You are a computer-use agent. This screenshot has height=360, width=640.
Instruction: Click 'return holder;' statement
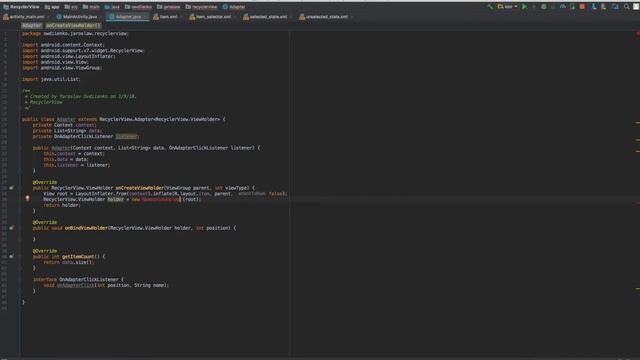tap(62, 205)
